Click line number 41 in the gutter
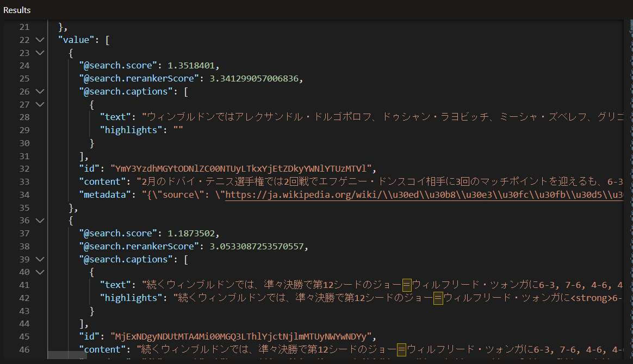This screenshot has width=633, height=364. click(x=24, y=285)
